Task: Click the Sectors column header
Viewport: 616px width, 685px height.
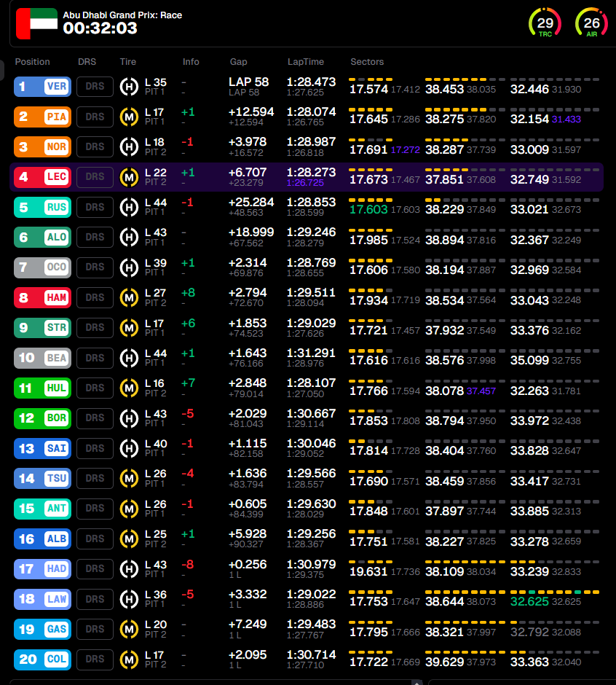Action: click(367, 62)
